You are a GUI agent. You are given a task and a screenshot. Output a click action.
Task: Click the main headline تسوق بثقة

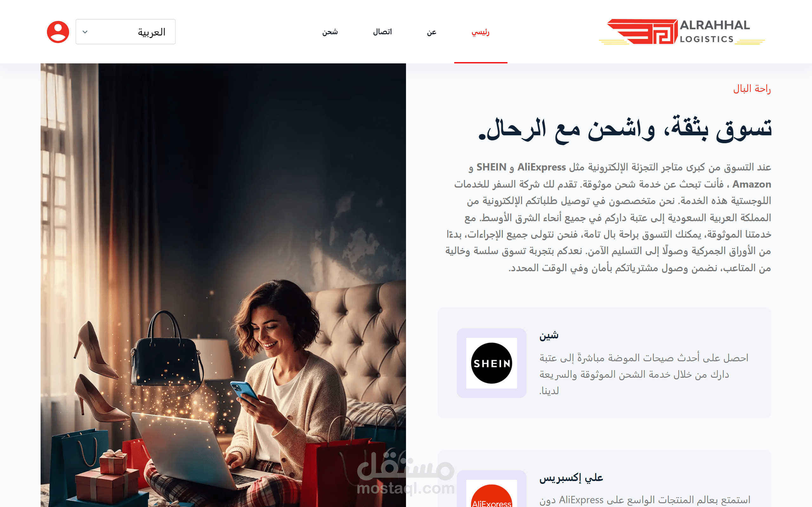(625, 129)
